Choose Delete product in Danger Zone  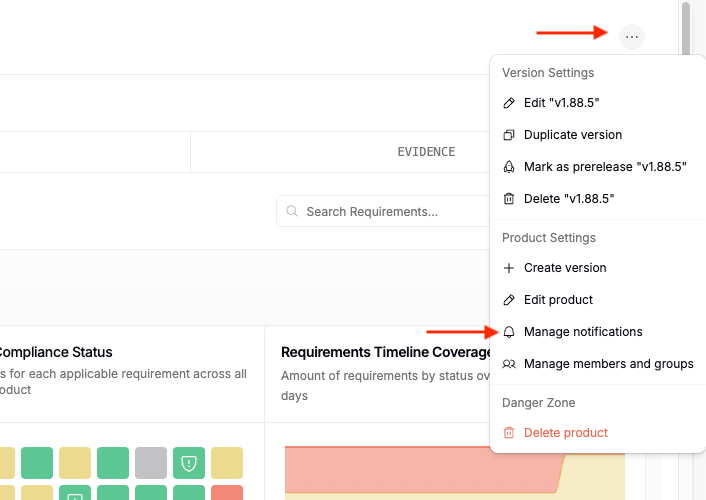597,432
